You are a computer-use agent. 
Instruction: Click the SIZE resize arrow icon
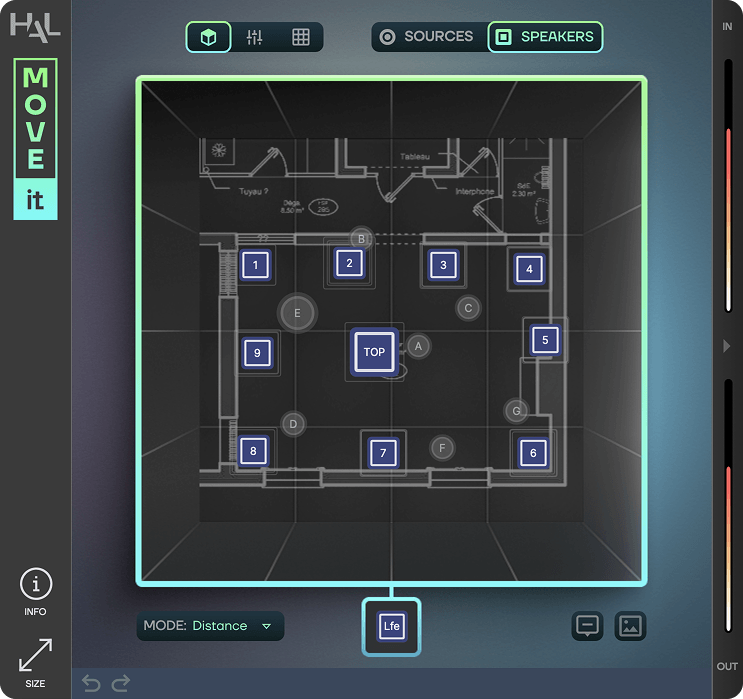tap(36, 655)
